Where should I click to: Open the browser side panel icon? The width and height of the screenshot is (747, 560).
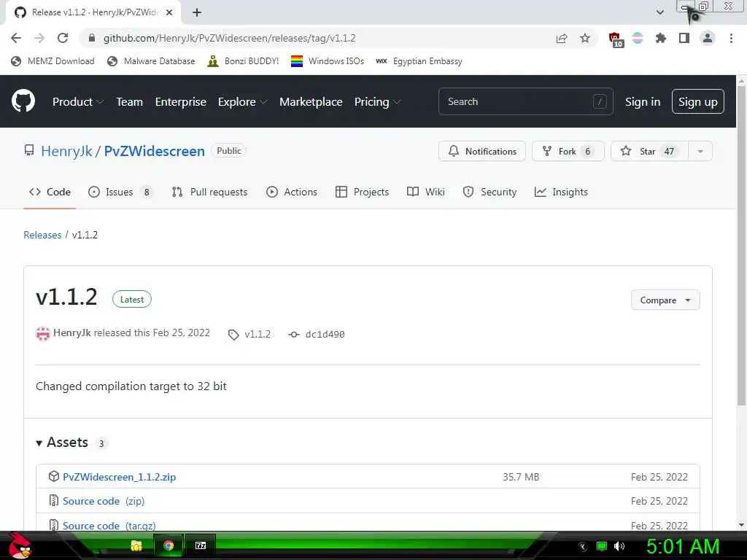point(684,38)
